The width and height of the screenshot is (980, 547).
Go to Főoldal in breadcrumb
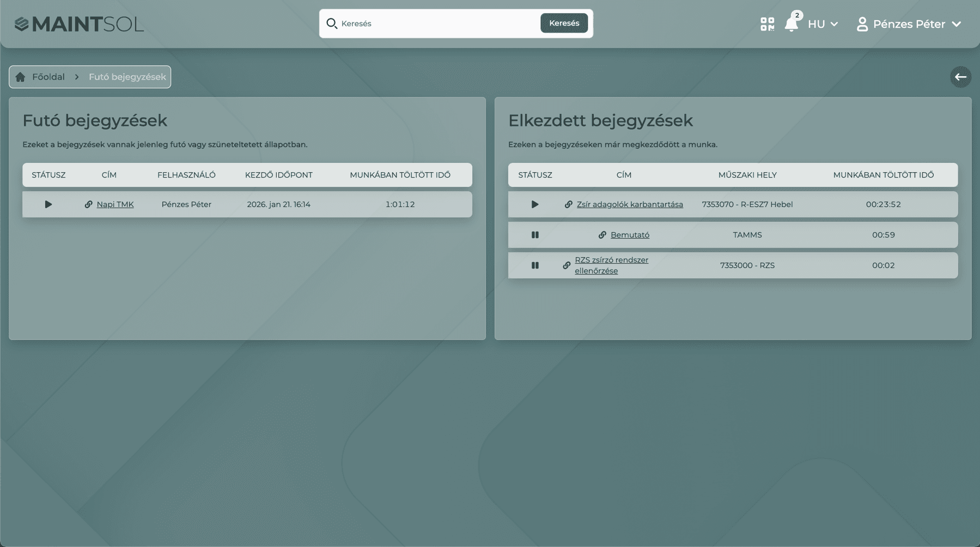(48, 77)
